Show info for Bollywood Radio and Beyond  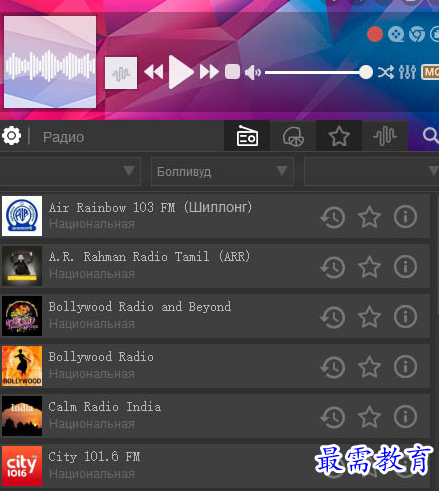coord(405,317)
